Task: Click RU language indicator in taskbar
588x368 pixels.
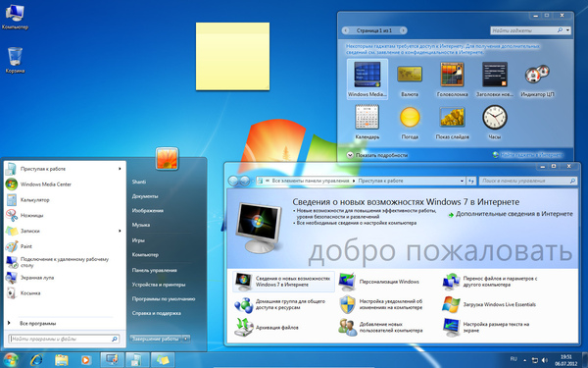Action: point(514,359)
